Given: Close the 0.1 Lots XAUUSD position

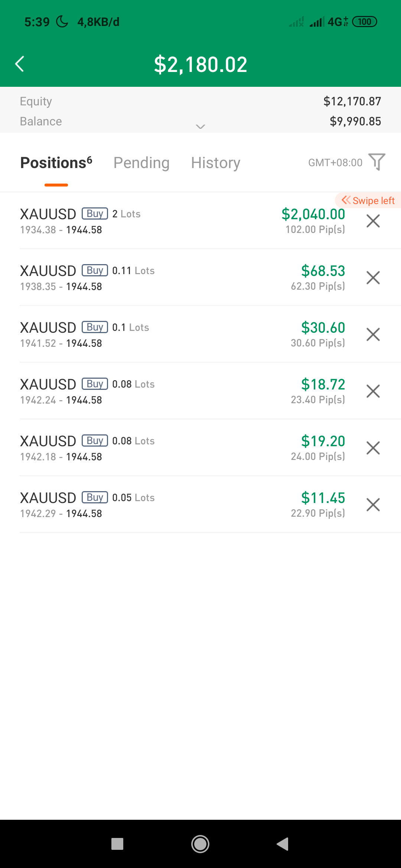Looking at the screenshot, I should [373, 335].
